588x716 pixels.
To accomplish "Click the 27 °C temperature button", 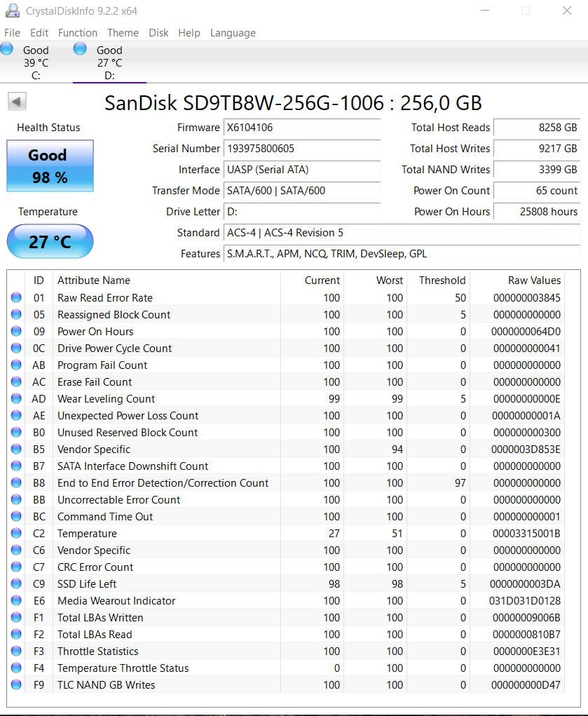I will point(49,242).
